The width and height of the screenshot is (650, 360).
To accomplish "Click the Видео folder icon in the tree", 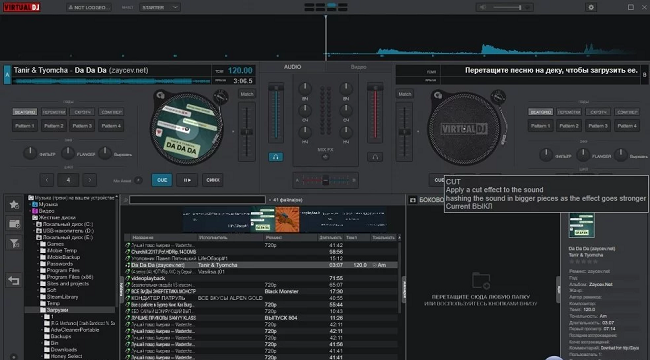I will coord(35,211).
